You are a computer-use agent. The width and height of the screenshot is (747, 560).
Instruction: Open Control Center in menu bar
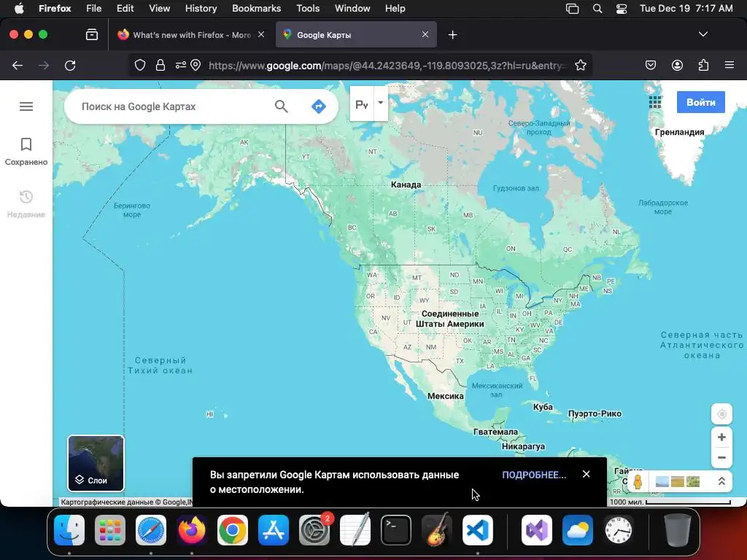click(622, 9)
